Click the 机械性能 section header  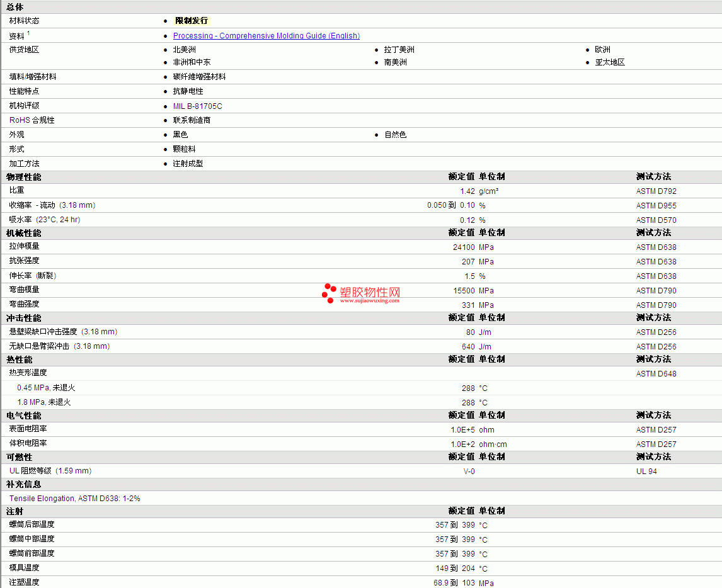pyautogui.click(x=23, y=234)
